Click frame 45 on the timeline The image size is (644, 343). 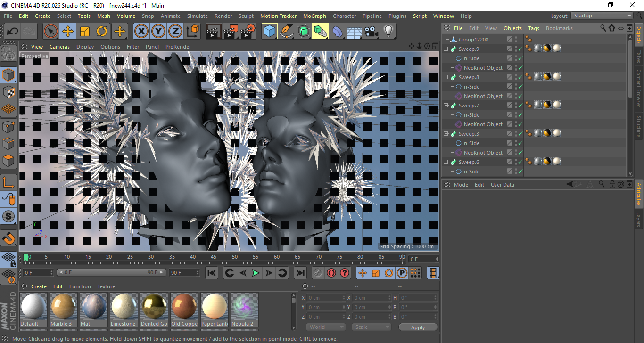tap(214, 258)
